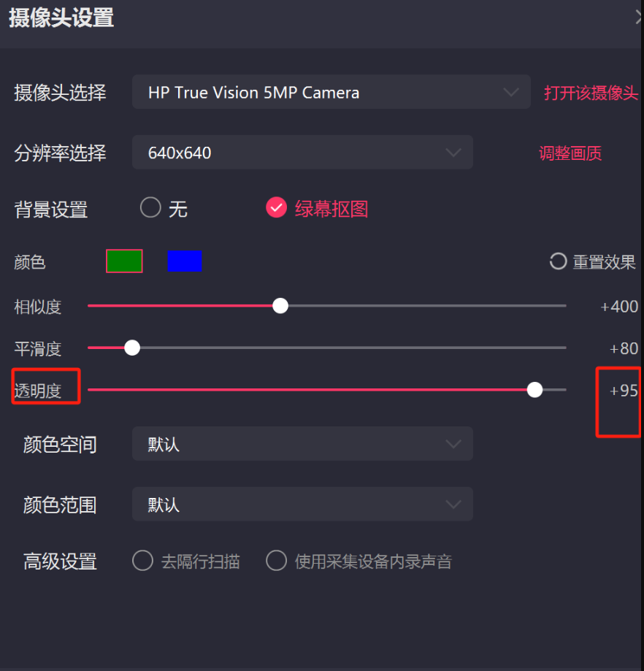Click the 平滑度 slider handle

132,348
